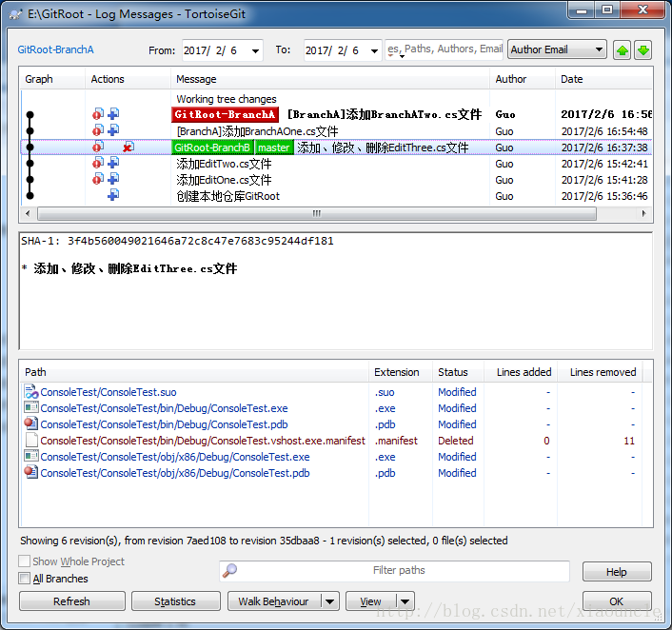Image resolution: width=672 pixels, height=630 pixels.
Task: Open the Statistics dialog
Action: [175, 601]
